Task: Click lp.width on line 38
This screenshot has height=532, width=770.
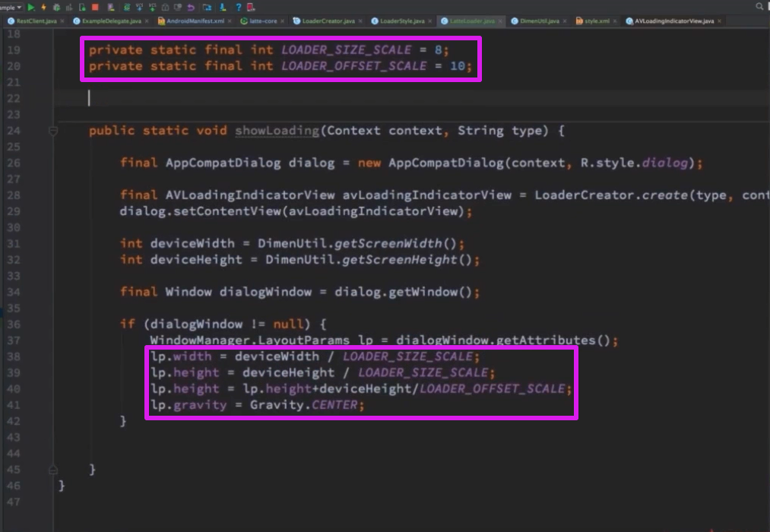Action: click(x=181, y=356)
